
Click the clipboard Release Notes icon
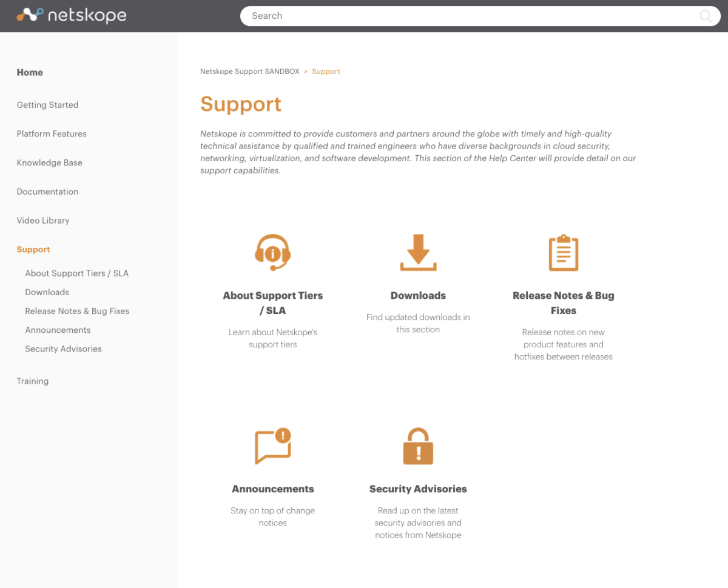point(563,252)
